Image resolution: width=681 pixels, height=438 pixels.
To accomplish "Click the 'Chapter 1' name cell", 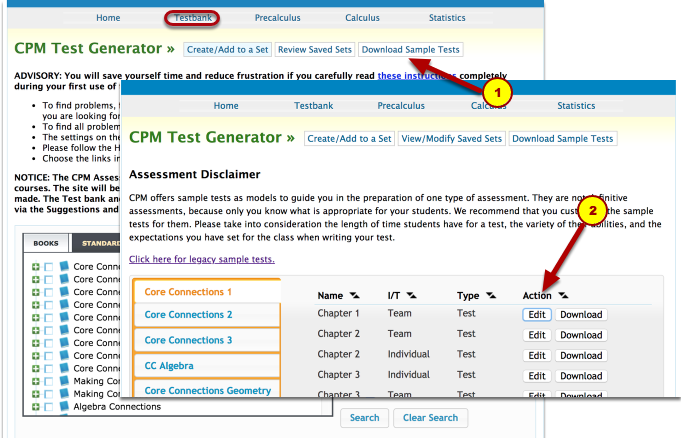I will click(x=338, y=313).
